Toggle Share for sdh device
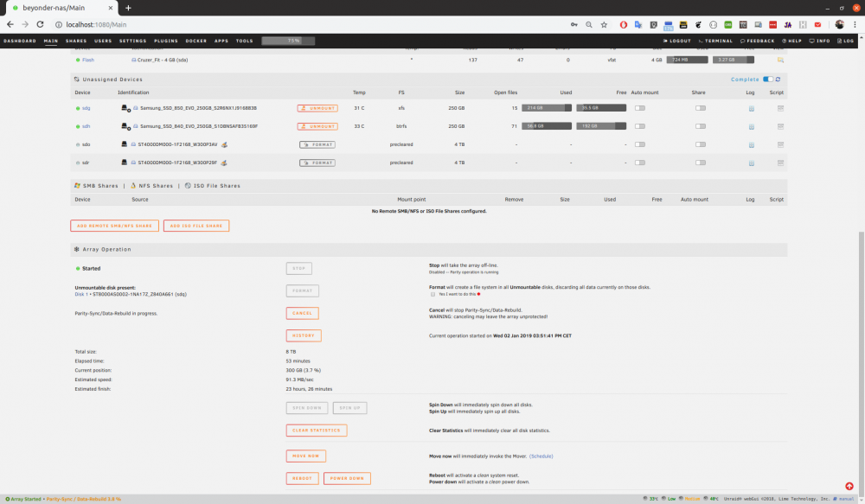 tap(701, 126)
